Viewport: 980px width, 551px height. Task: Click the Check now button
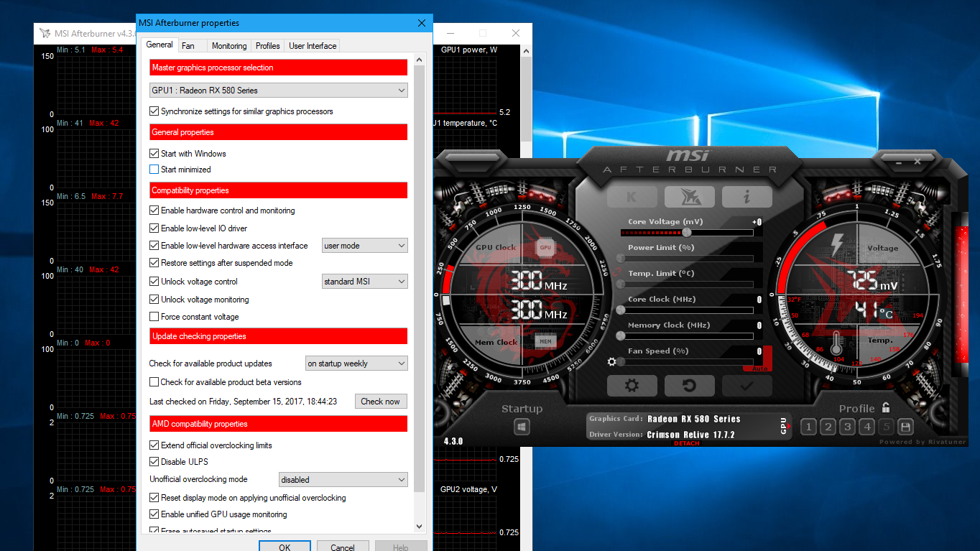(381, 402)
